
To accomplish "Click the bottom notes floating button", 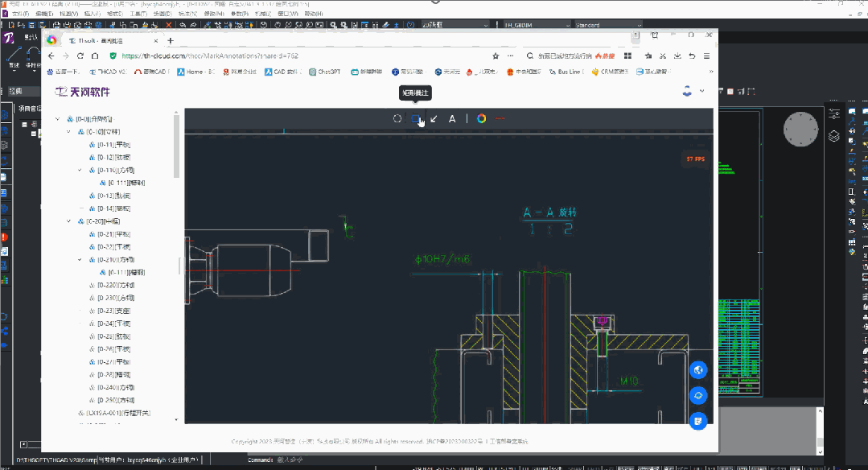I will (697, 420).
